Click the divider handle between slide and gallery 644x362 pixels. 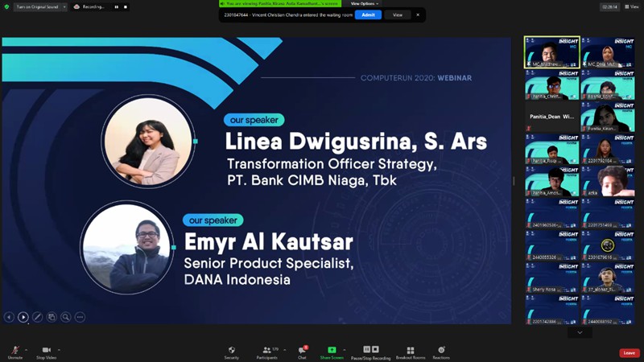[x=514, y=180]
